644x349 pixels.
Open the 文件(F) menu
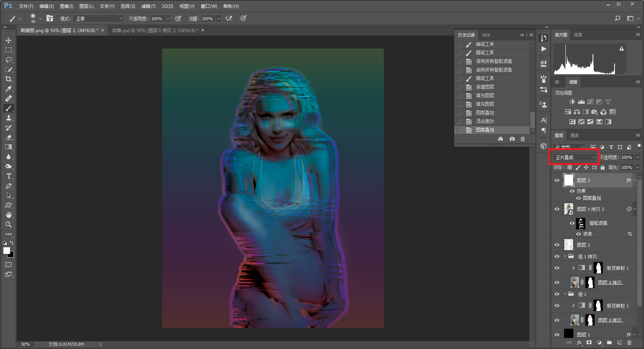26,6
